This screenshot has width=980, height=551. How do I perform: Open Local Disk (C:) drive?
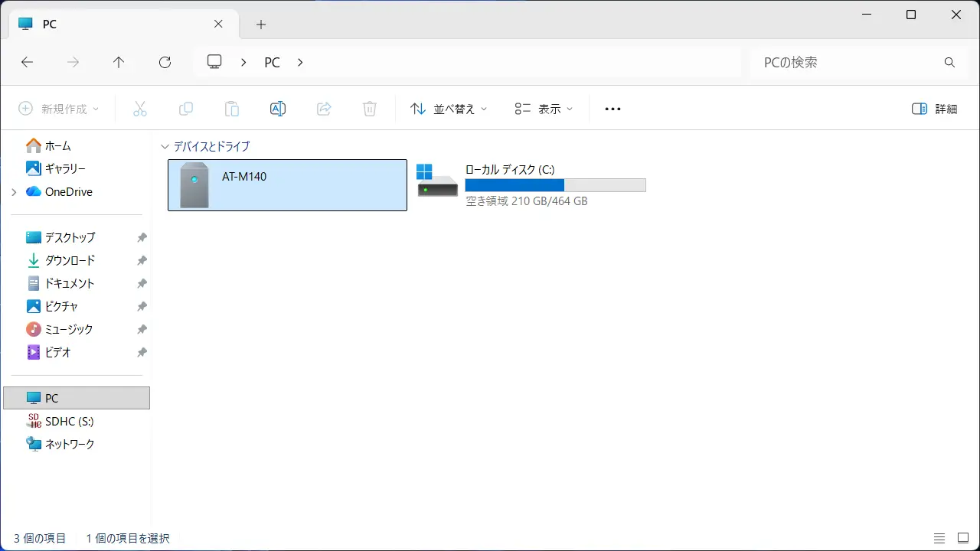[531, 184]
